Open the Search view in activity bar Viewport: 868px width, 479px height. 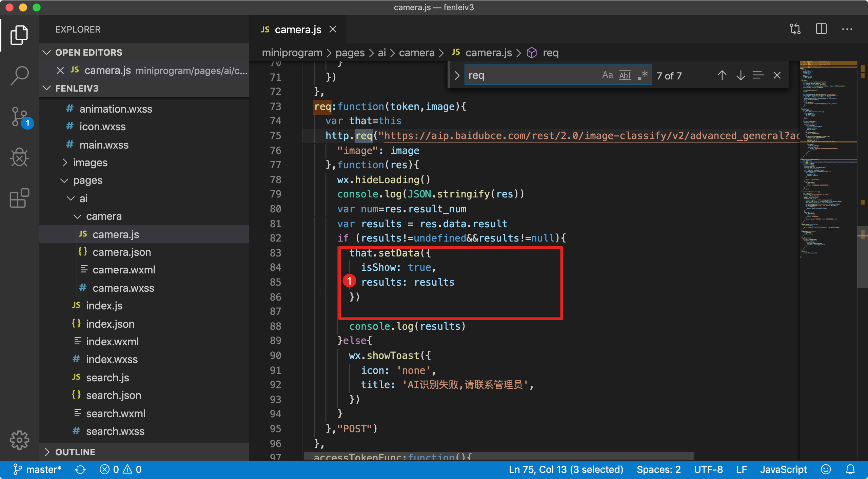pyautogui.click(x=19, y=75)
